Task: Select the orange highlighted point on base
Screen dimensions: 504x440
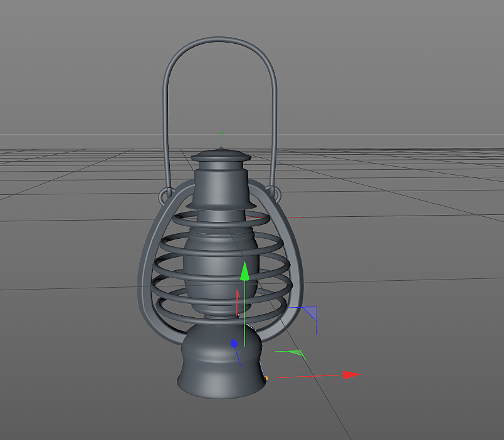Action: (266, 379)
